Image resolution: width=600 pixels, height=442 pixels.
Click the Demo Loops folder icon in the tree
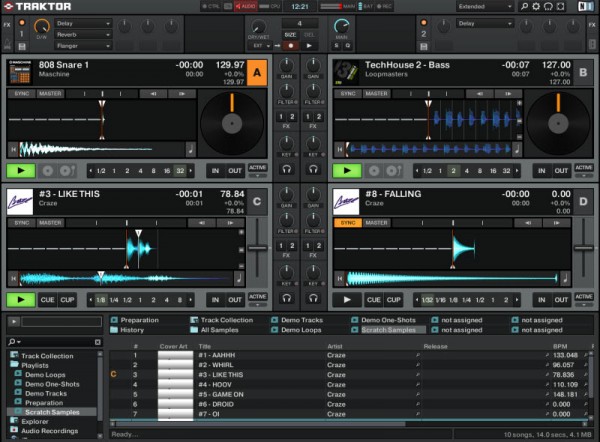pos(19,374)
